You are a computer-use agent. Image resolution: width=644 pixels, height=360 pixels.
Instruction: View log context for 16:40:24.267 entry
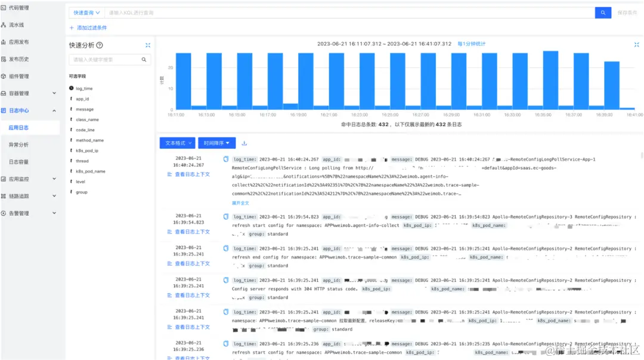pos(188,174)
